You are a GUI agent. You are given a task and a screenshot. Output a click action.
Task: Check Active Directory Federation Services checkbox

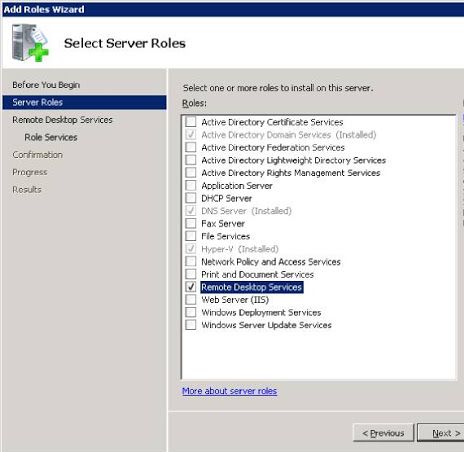tap(191, 147)
